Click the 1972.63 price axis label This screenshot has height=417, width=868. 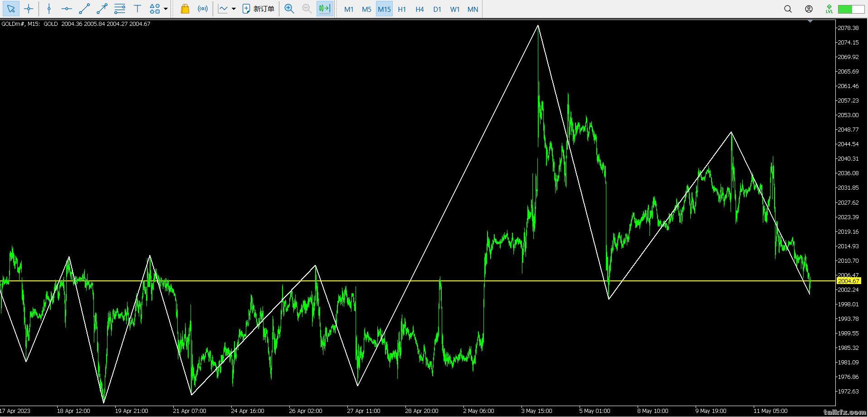[848, 391]
